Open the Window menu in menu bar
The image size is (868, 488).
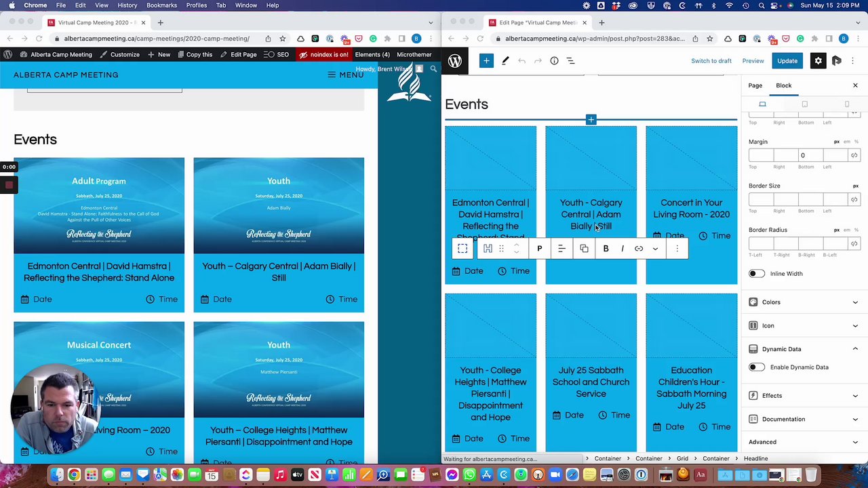point(246,5)
